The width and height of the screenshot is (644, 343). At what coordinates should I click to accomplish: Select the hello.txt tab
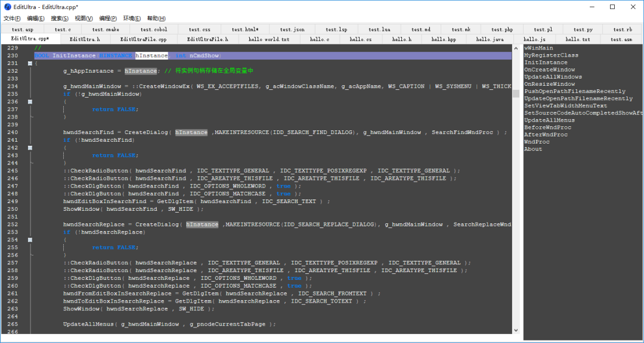pyautogui.click(x=578, y=39)
